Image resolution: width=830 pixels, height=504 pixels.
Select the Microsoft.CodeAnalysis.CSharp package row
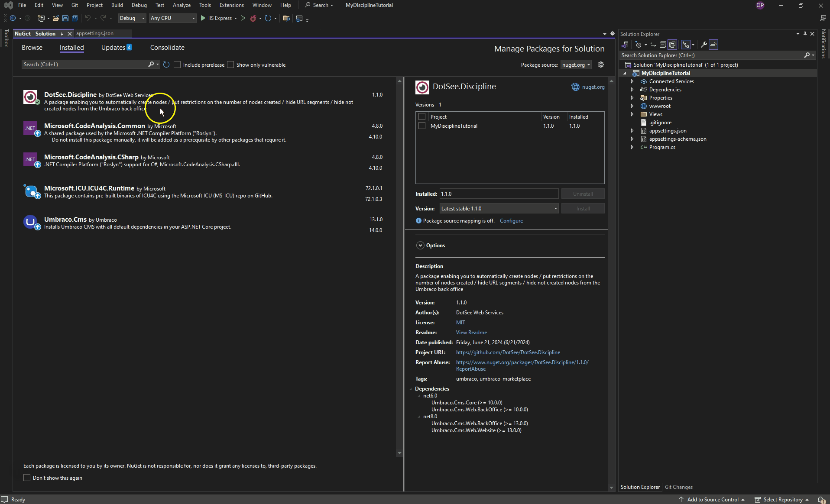click(x=204, y=162)
